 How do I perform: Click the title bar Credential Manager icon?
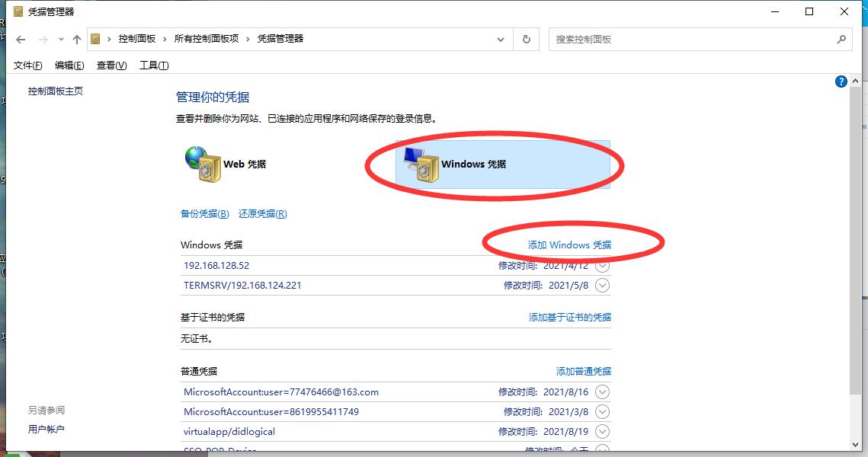18,11
